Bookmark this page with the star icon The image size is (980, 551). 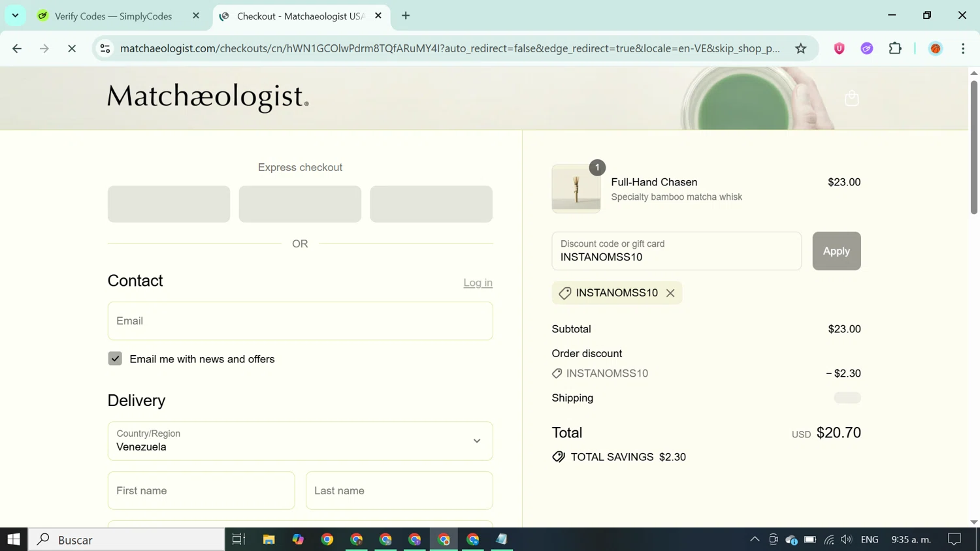(x=800, y=48)
